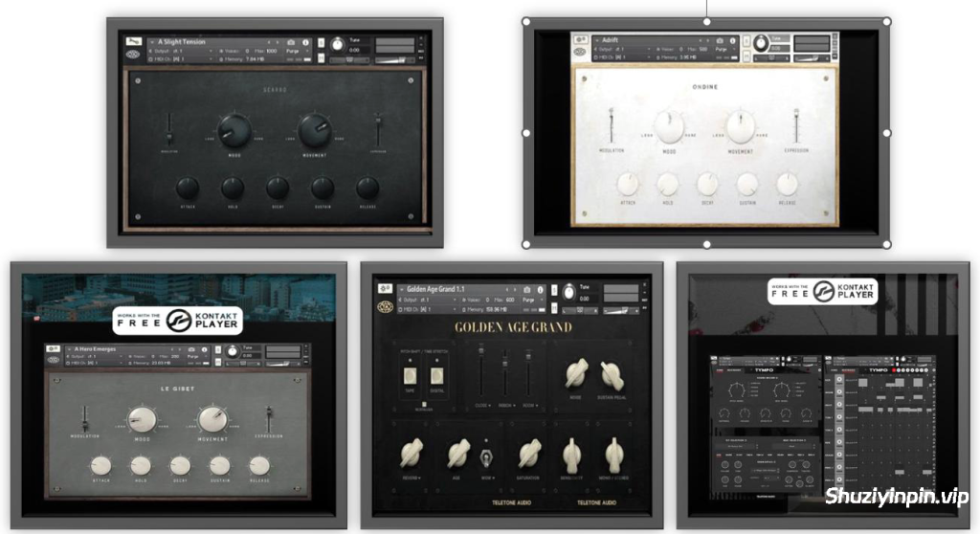The height and width of the screenshot is (534, 980).
Task: Click the Sustain Pedal knob in Golden Age Grand
Action: [x=612, y=375]
